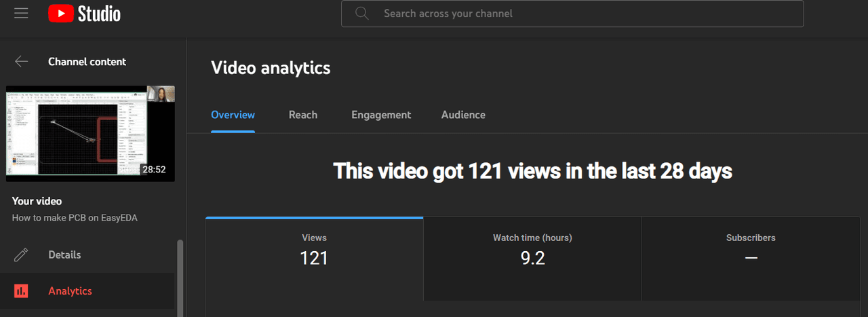Select the Analytics menu item label
This screenshot has width=868, height=317.
(70, 291)
